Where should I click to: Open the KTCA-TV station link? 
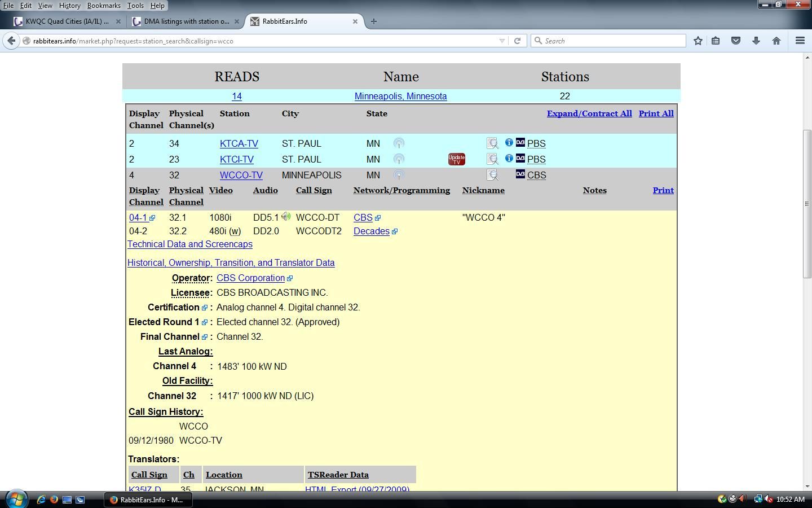[239, 144]
